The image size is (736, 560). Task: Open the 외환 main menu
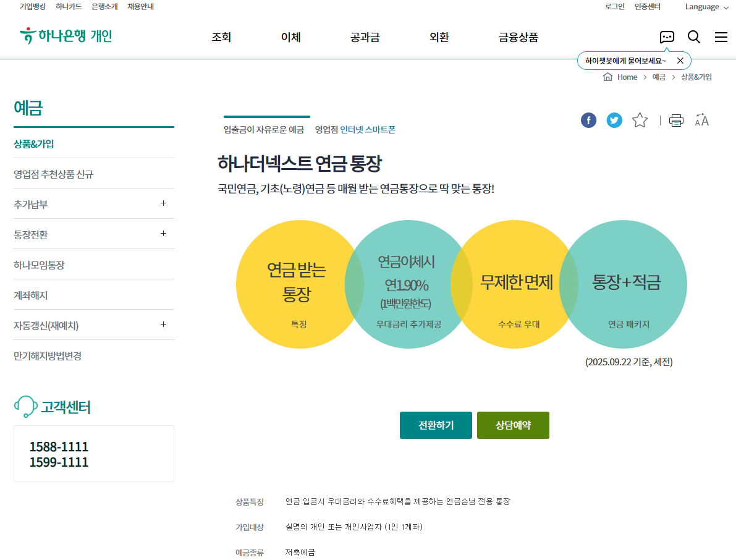tap(439, 37)
